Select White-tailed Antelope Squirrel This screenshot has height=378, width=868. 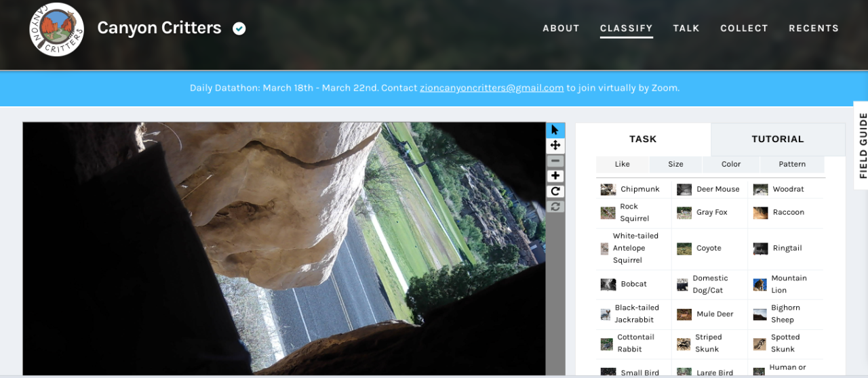pos(633,248)
